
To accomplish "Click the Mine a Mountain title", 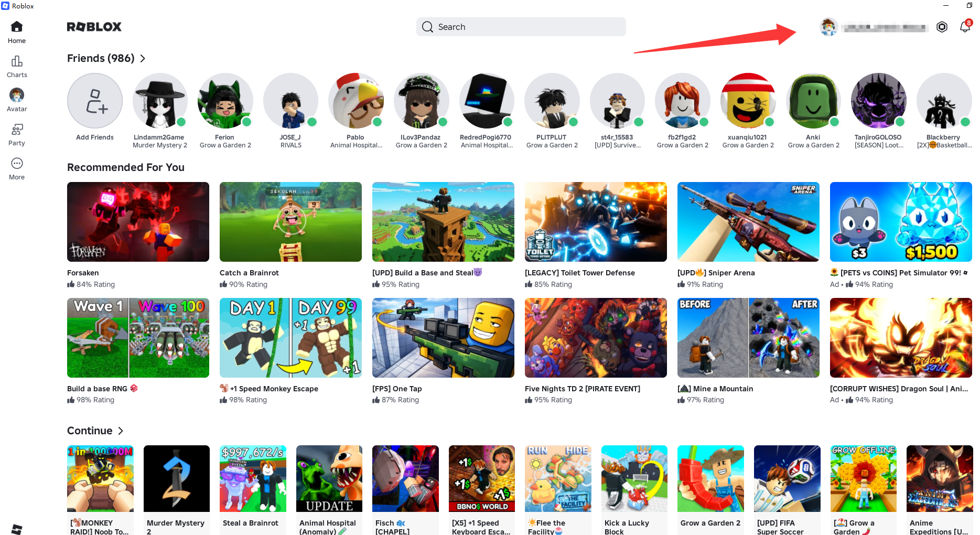I will [715, 389].
